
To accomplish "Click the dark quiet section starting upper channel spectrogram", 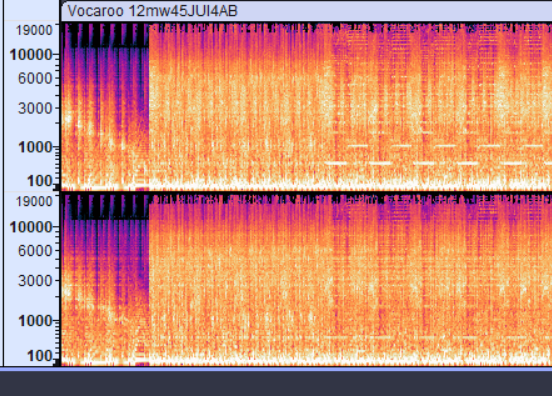I will [105, 106].
